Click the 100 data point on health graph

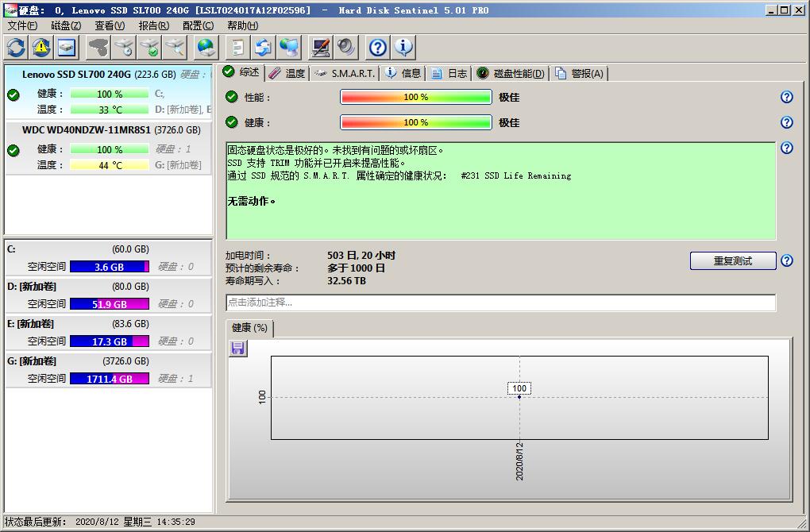(x=519, y=397)
